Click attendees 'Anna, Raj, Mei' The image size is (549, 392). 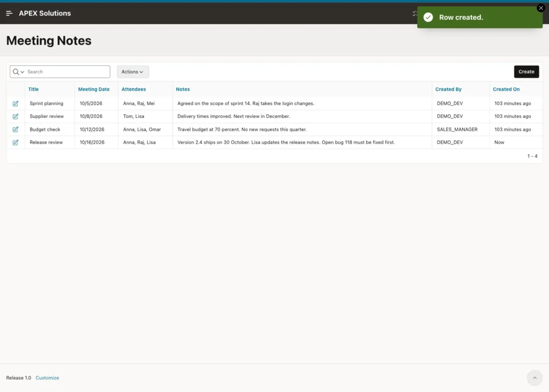(x=139, y=103)
